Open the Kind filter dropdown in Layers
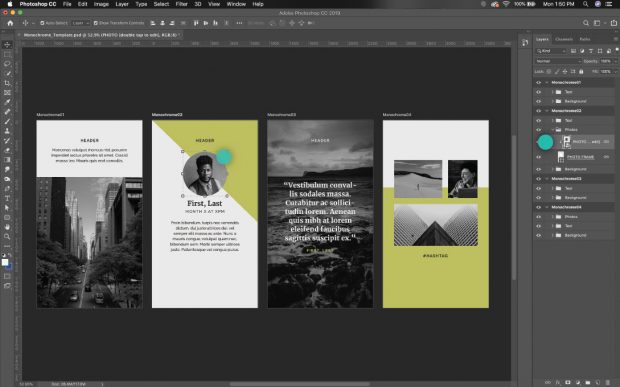Image resolution: width=620 pixels, height=387 pixels. pyautogui.click(x=551, y=51)
